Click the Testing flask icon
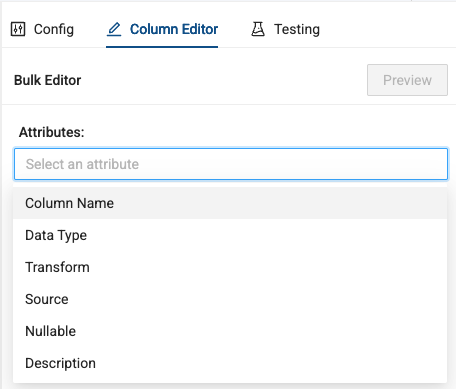 (258, 29)
